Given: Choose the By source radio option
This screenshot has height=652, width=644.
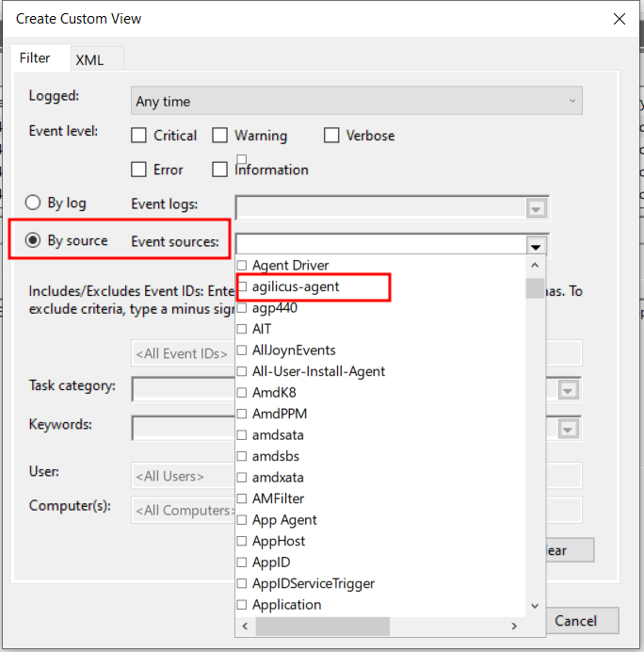Looking at the screenshot, I should click(33, 241).
